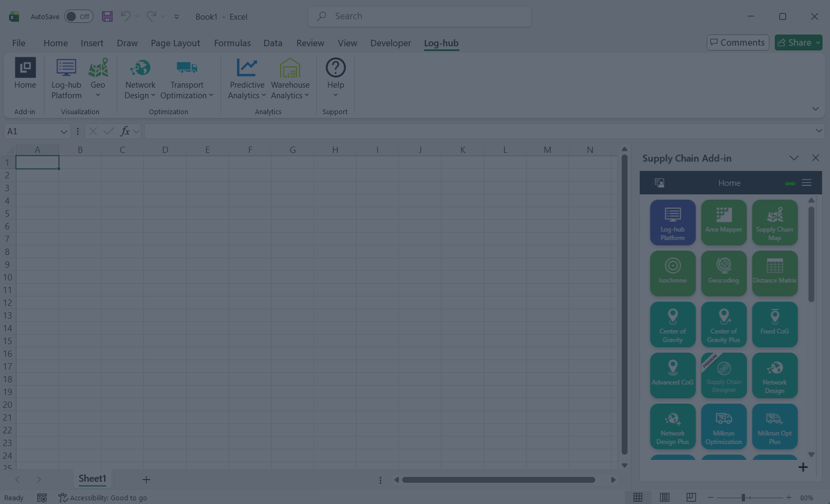Select the Sheet1 tab
The width and height of the screenshot is (830, 504).
(92, 479)
